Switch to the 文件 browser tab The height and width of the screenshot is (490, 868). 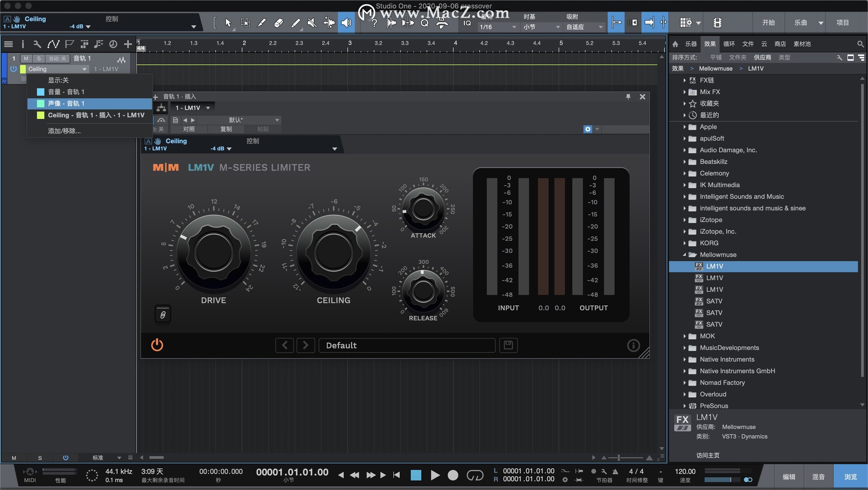(748, 44)
